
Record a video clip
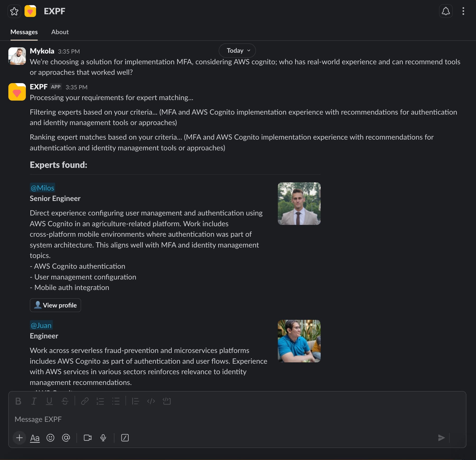(87, 438)
